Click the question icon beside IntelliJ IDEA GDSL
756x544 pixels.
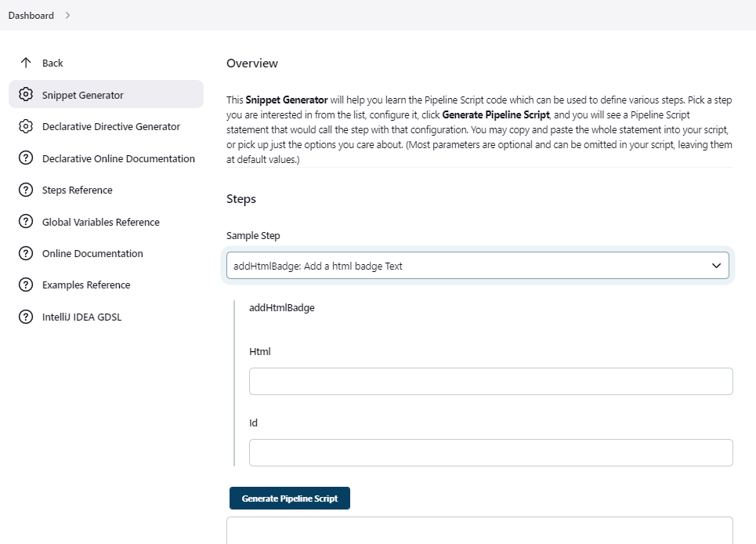click(25, 317)
